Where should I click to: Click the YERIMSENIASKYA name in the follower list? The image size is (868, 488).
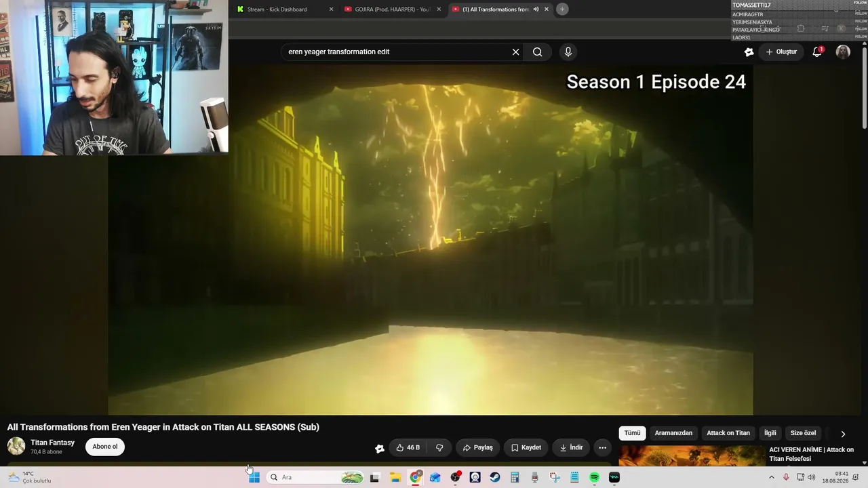[x=752, y=22]
